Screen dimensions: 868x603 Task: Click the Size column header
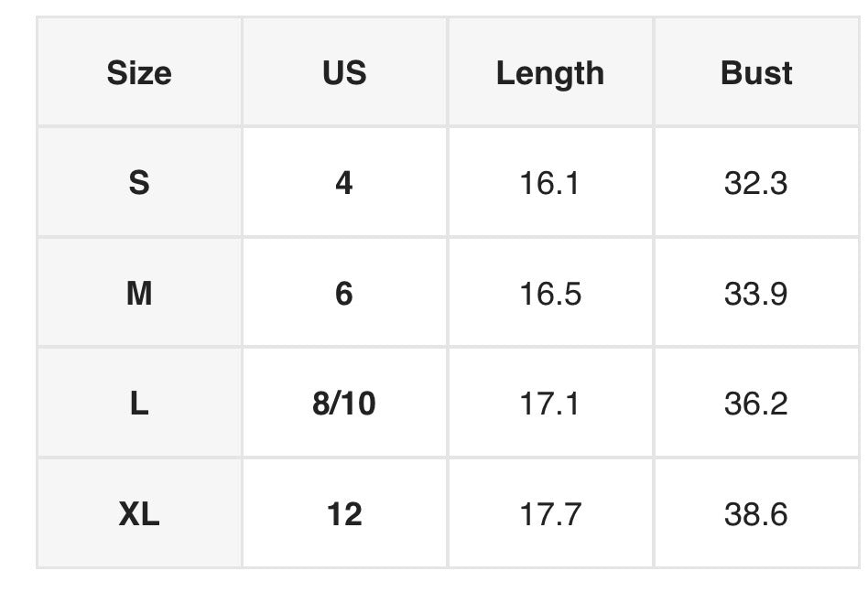click(x=139, y=73)
